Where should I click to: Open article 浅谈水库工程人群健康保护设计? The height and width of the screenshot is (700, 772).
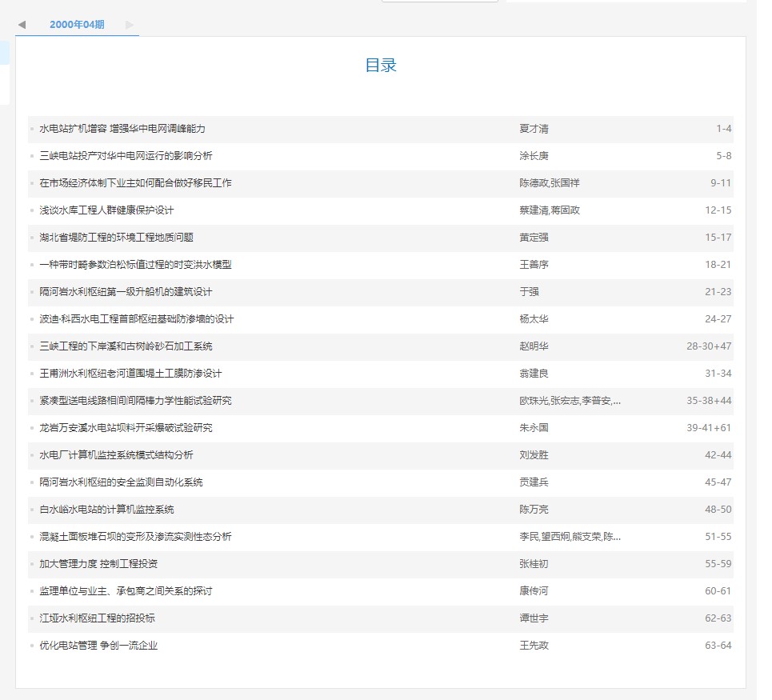point(106,210)
